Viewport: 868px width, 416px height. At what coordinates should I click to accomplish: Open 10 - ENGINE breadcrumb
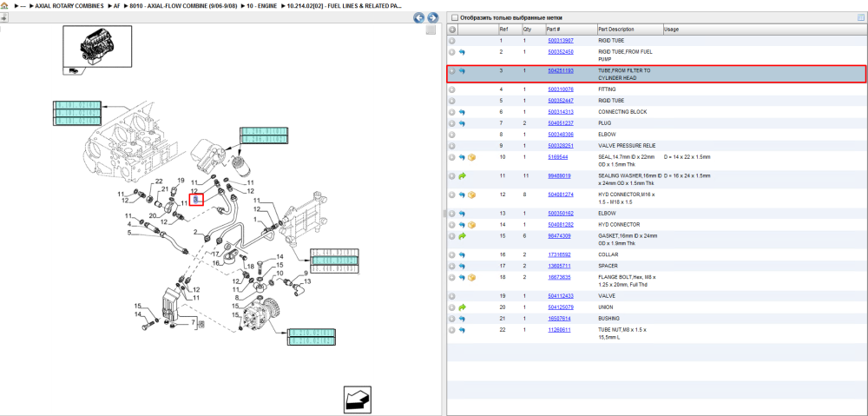pos(260,5)
